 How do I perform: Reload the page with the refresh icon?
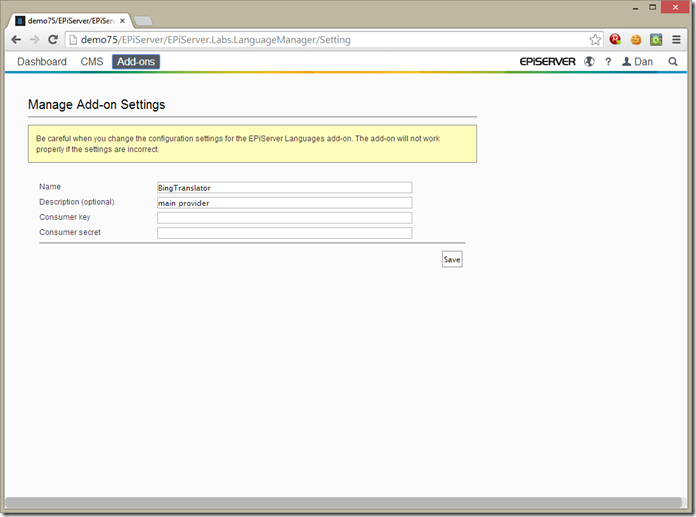[54, 40]
